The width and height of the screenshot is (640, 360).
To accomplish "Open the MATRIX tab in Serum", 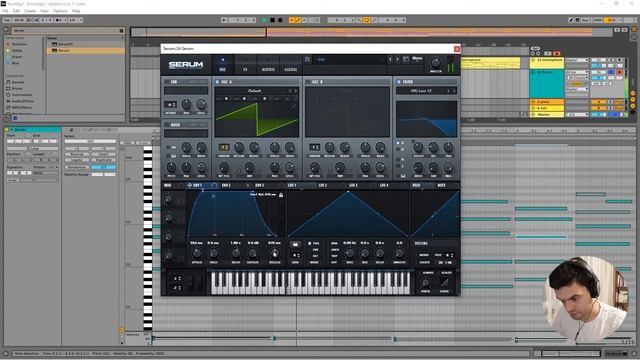I will click(268, 65).
